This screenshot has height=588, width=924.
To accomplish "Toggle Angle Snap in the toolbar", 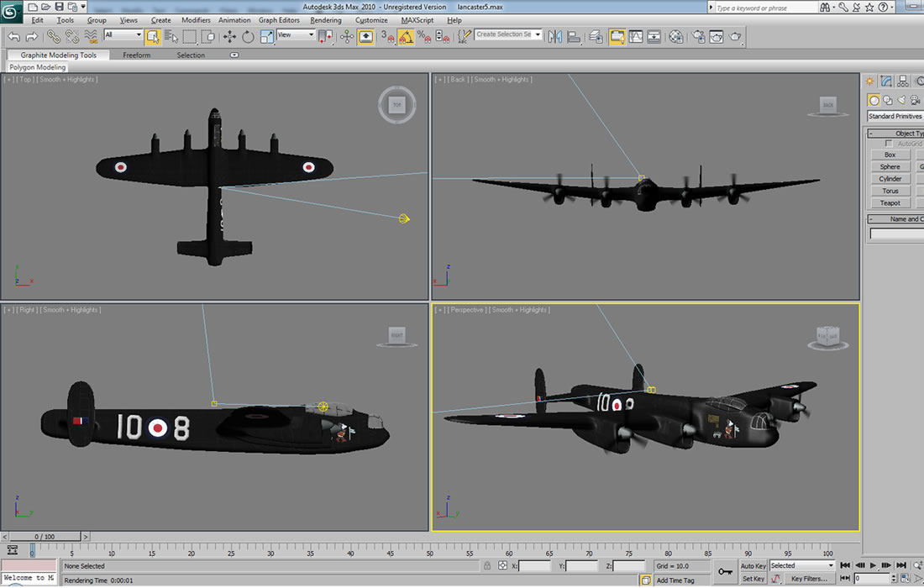I will tap(406, 36).
